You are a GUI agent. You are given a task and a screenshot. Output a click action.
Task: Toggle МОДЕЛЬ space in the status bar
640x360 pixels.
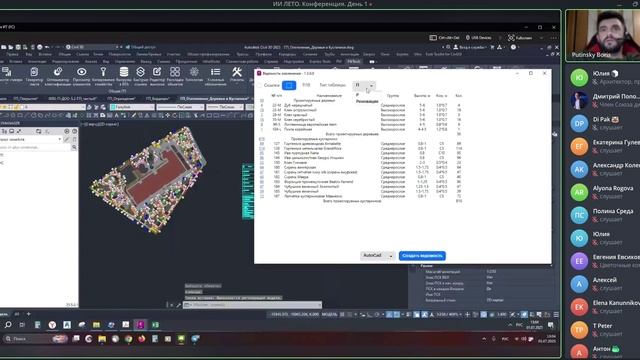point(329,314)
